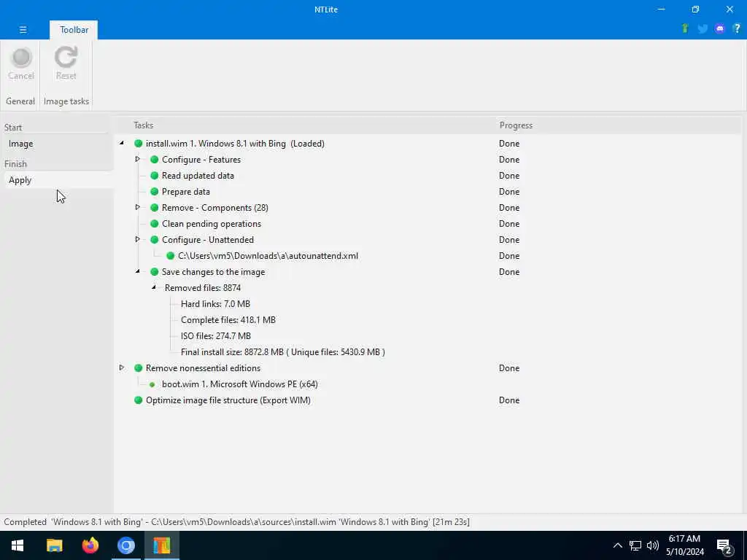Click green status dot of install.wim row

[x=138, y=144]
